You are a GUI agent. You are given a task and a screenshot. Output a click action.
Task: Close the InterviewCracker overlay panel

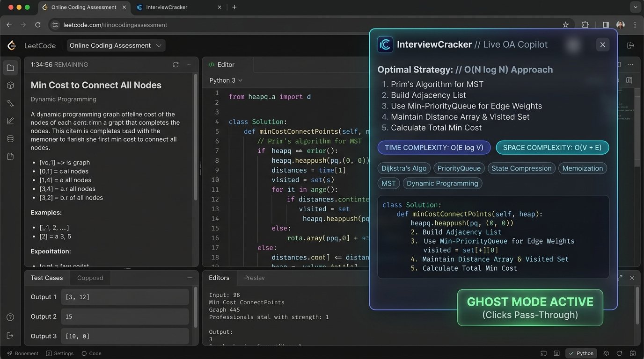pyautogui.click(x=603, y=44)
